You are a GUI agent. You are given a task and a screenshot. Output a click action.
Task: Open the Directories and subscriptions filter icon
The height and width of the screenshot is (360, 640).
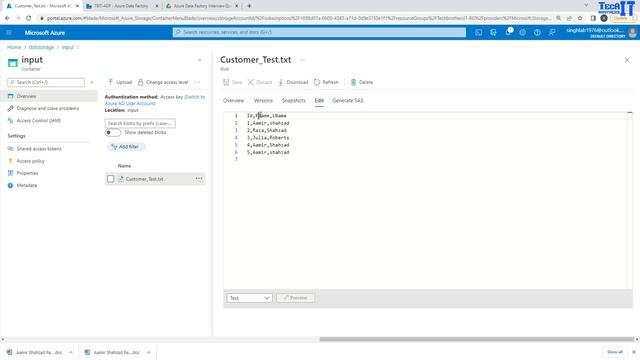(493, 32)
